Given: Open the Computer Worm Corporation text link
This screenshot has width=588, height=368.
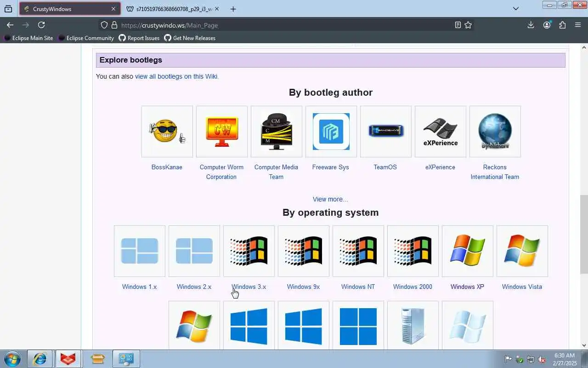Looking at the screenshot, I should (221, 172).
